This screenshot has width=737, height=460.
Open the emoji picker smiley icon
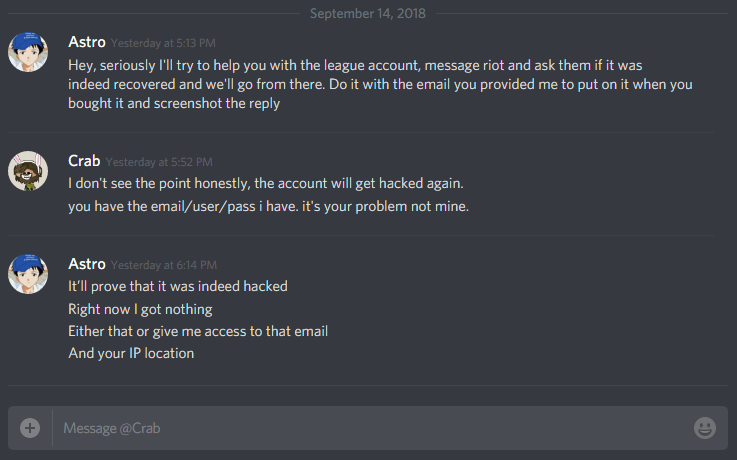[x=705, y=428]
